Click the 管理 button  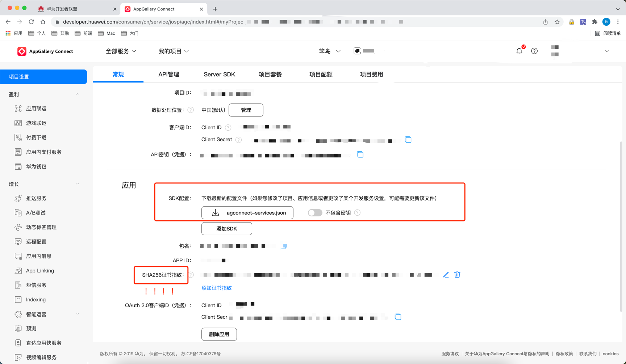tap(246, 110)
